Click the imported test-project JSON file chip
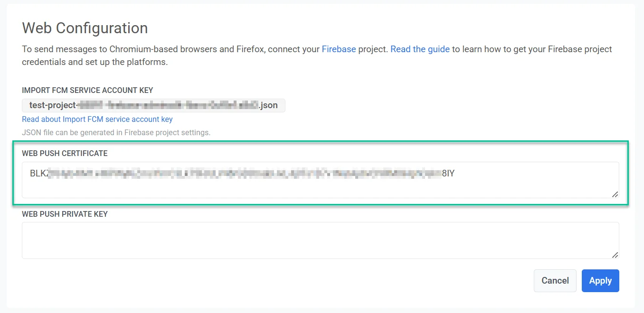The image size is (644, 313). coord(153,105)
